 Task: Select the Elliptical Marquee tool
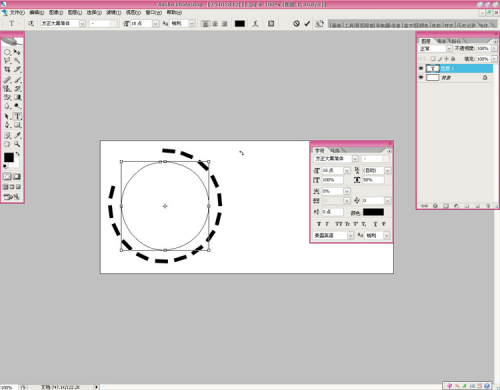click(x=7, y=52)
